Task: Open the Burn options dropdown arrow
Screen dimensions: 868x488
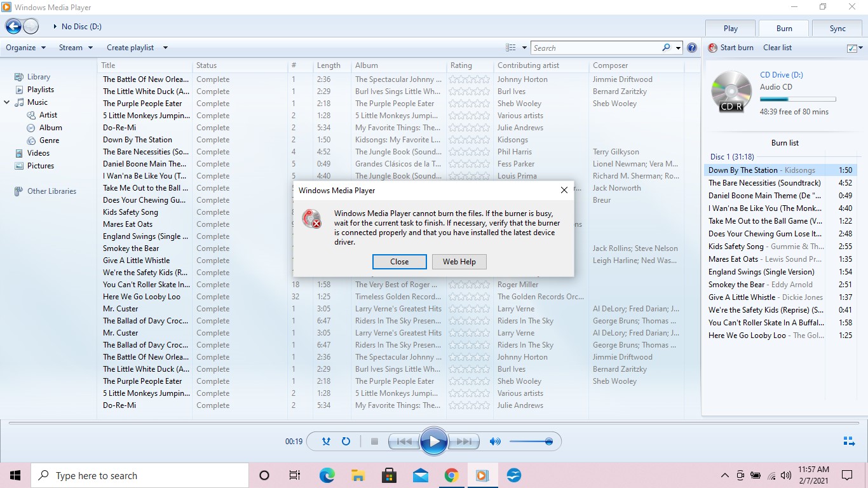Action: [x=860, y=48]
